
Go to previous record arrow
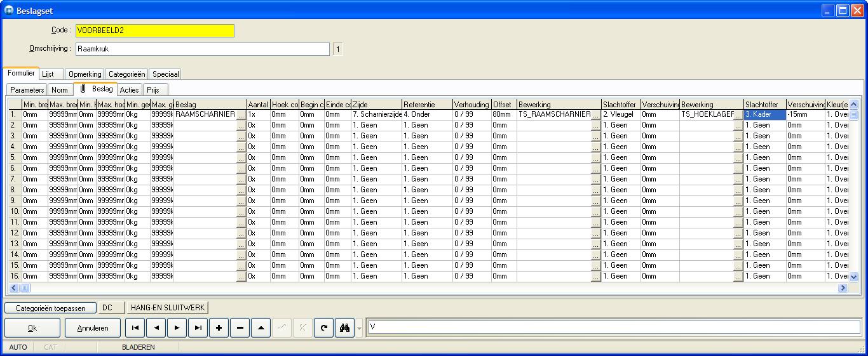coord(156,328)
